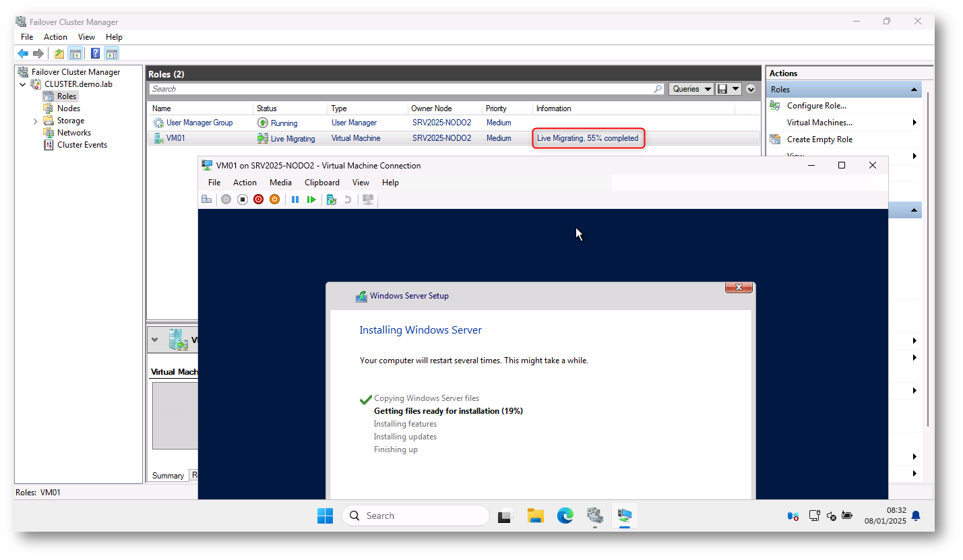Toggle the Show/Hide Action Pane button
Screen dimensions: 963x560
[x=112, y=54]
